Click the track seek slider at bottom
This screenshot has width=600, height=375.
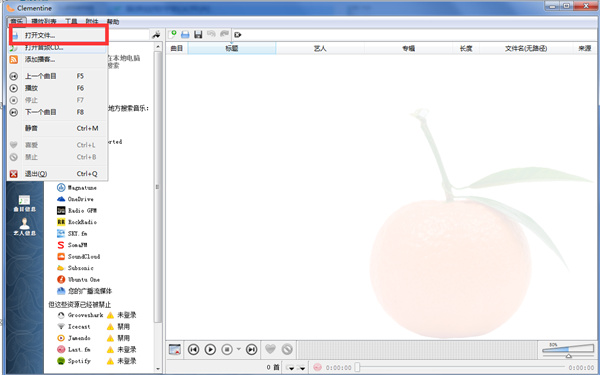[460, 368]
